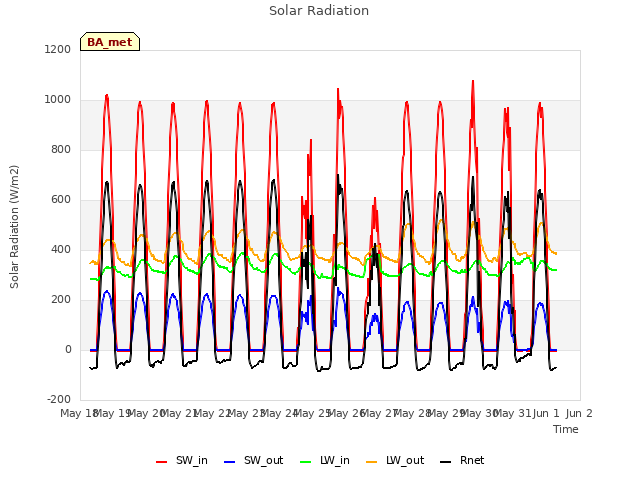Toggle the LW_in legend entry
Screen dimensions: 640x480
click(325, 461)
